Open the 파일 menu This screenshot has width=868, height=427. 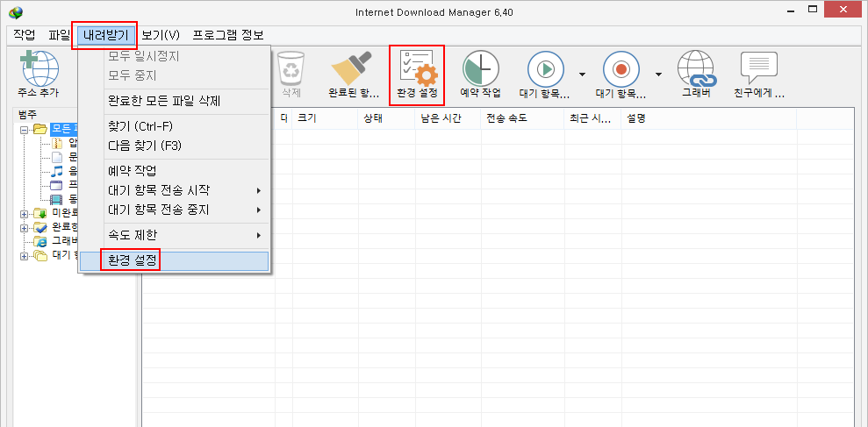pyautogui.click(x=59, y=35)
